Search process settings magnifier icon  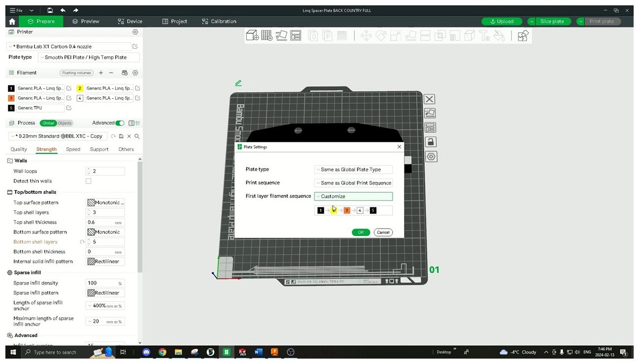tap(137, 136)
